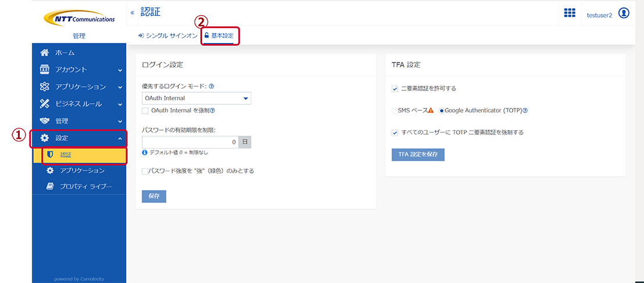Click the 日 unit addon on expiry field
Image resolution: width=644 pixels, height=283 pixels.
point(245,142)
